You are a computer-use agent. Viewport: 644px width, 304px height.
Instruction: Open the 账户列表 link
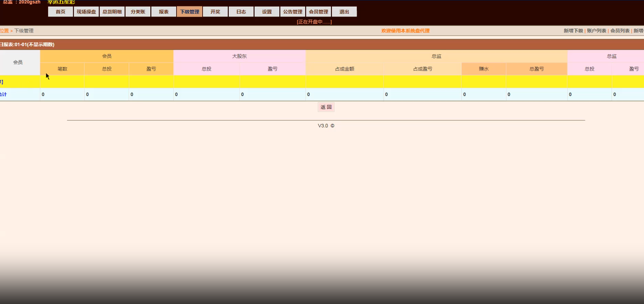tap(597, 31)
